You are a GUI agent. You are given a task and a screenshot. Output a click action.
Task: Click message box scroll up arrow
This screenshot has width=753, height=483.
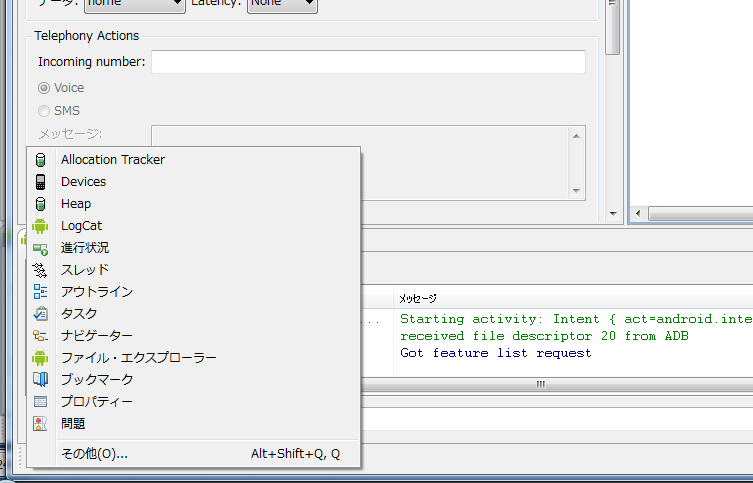576,136
